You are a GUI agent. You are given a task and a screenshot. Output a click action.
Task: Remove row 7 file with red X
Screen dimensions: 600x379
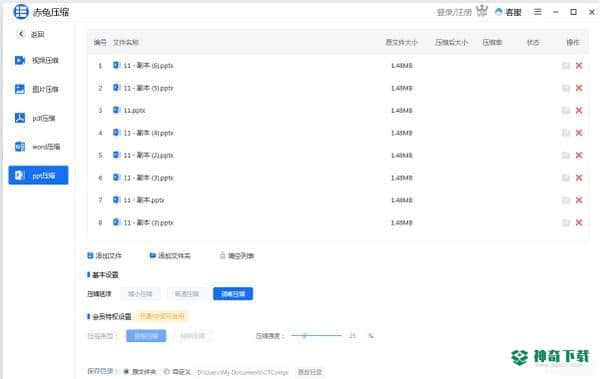coord(579,200)
